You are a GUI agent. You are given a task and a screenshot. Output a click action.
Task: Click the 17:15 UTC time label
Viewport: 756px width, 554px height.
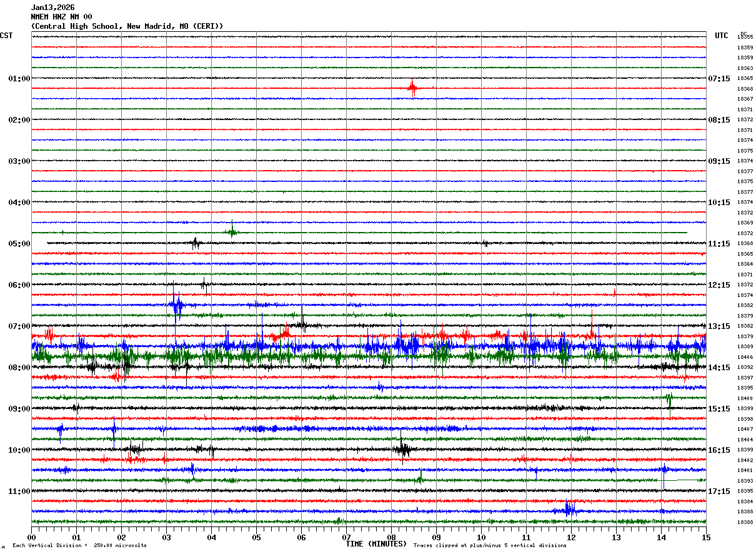tap(719, 491)
